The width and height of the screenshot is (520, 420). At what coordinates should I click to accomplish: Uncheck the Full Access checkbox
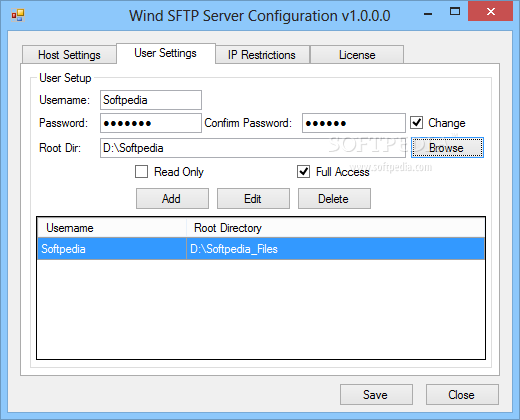click(x=303, y=172)
